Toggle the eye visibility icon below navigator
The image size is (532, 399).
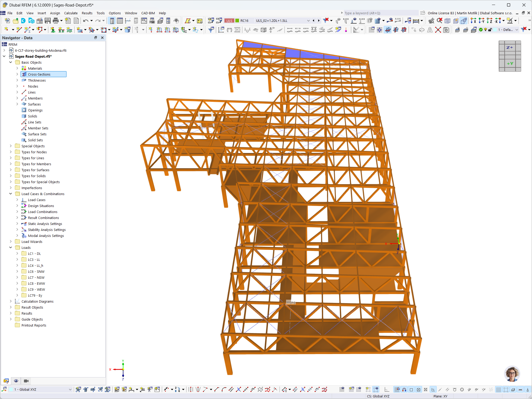coord(16,381)
